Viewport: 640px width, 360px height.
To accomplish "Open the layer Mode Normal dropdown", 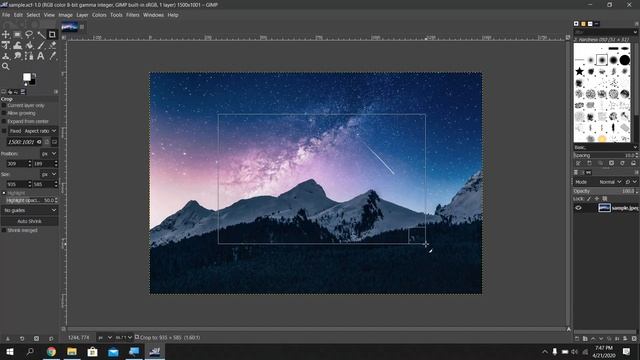I will tap(610, 182).
